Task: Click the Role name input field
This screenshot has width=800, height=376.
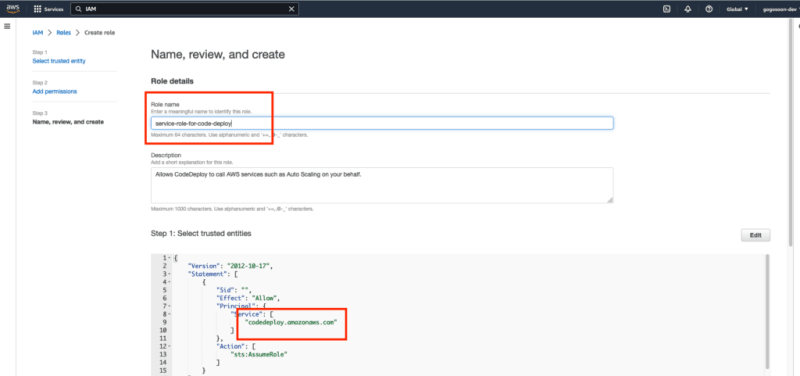Action: [x=382, y=123]
